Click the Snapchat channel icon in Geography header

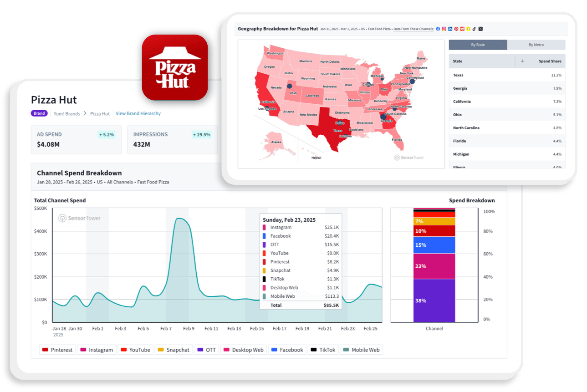pos(468,29)
